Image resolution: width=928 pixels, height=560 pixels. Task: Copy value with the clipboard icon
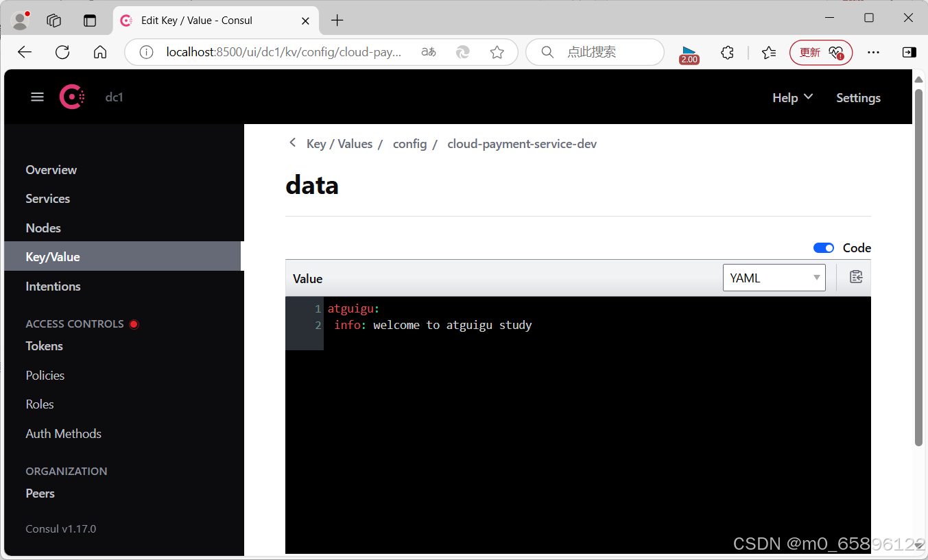855,277
